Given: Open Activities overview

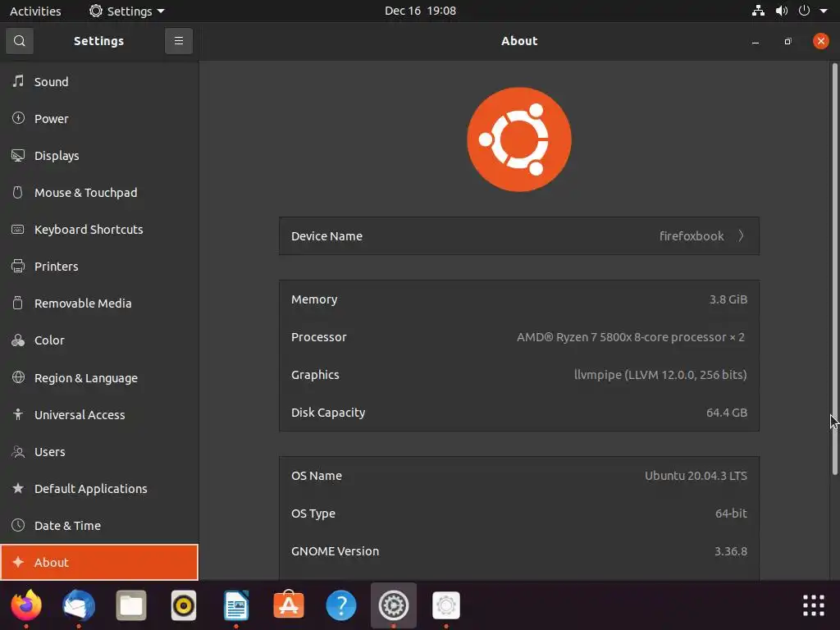Looking at the screenshot, I should [35, 11].
